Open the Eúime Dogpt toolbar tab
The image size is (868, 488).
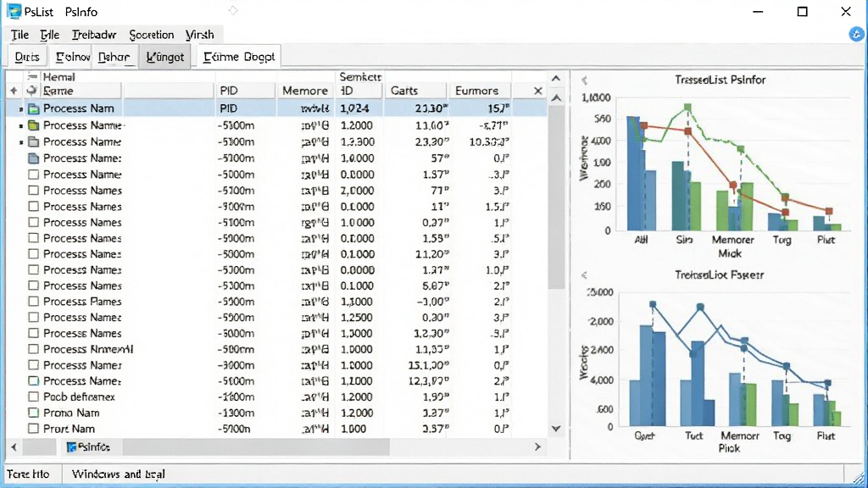pos(239,57)
